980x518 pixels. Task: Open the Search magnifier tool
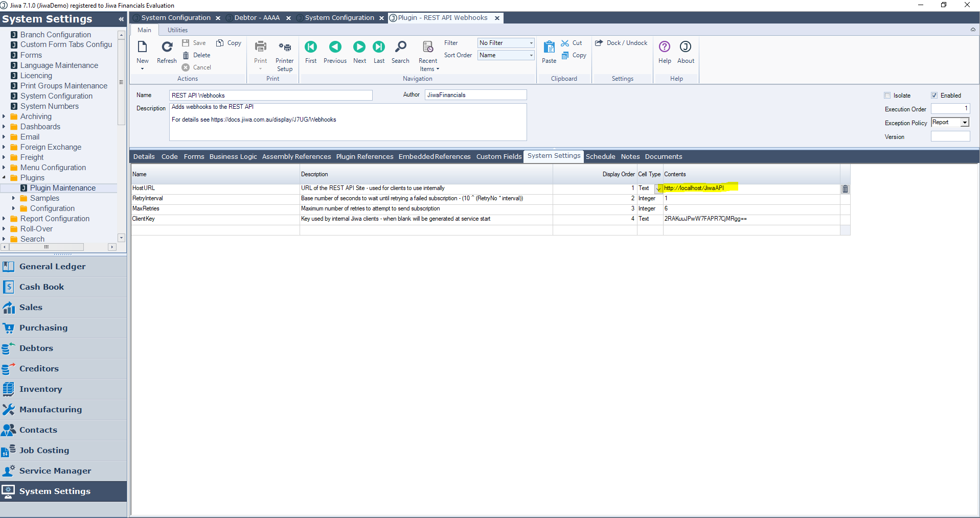click(x=400, y=48)
